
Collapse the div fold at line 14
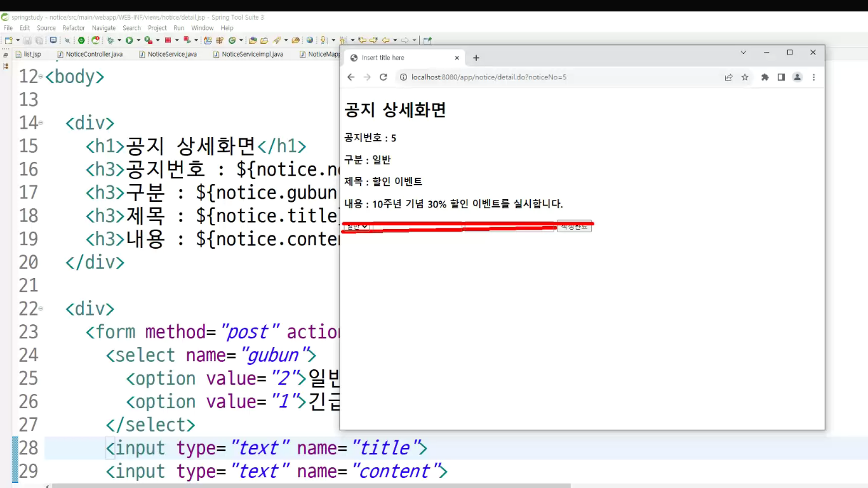[41, 122]
